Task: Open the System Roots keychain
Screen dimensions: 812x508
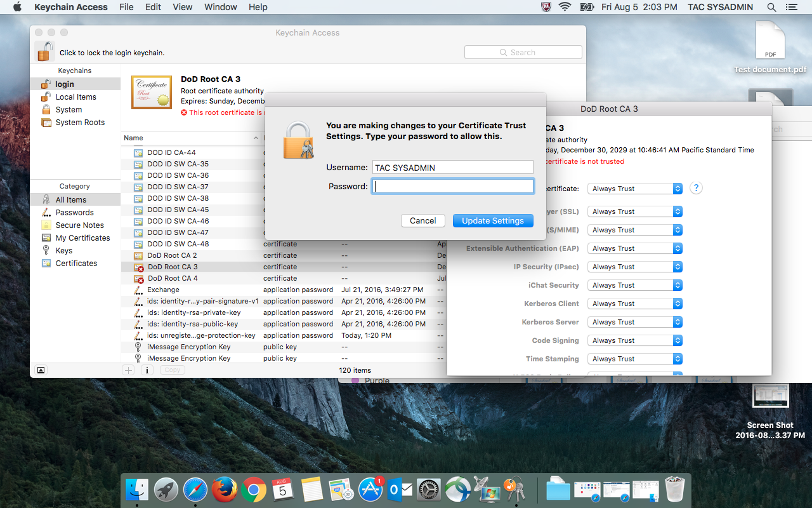Action: tap(75, 122)
